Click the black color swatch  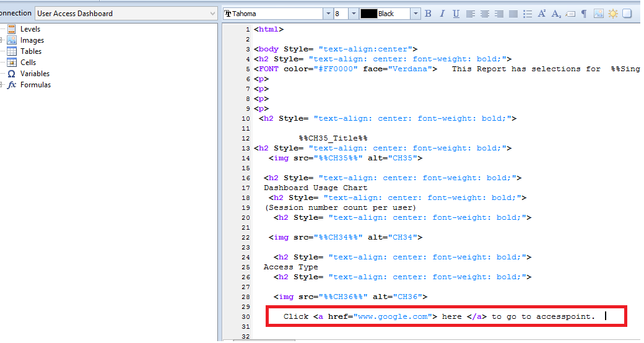coord(368,14)
